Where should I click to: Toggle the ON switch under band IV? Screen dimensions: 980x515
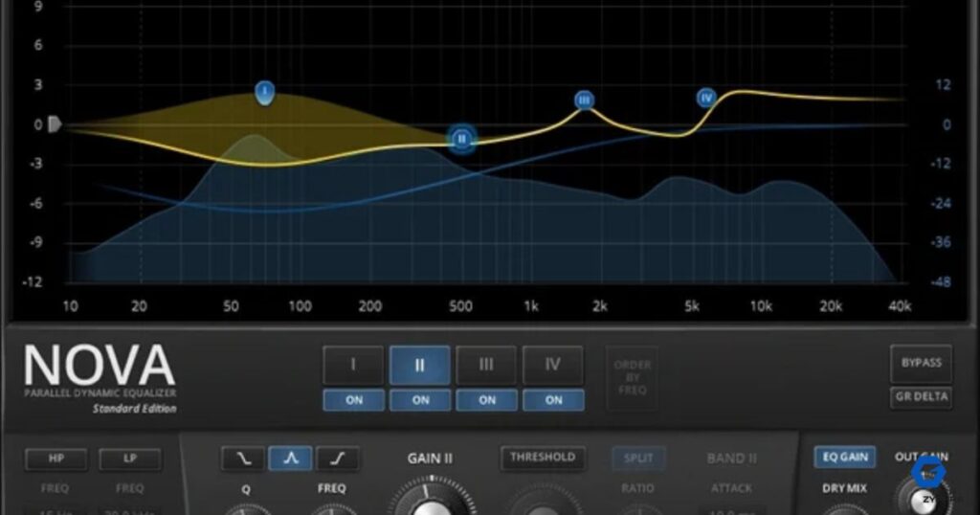pyautogui.click(x=553, y=400)
